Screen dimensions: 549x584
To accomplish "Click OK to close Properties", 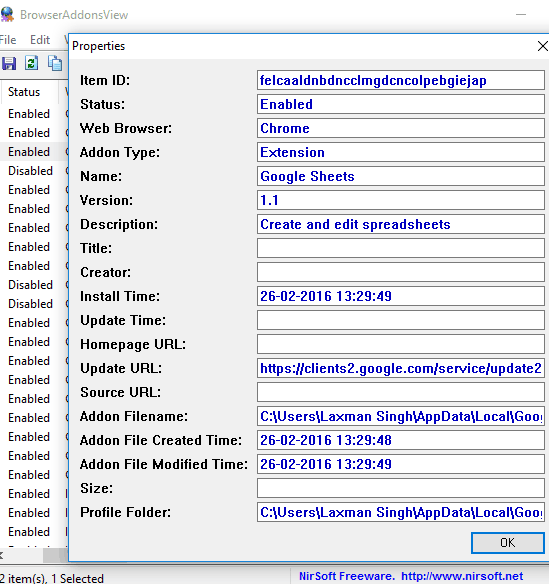I will pyautogui.click(x=508, y=543).
